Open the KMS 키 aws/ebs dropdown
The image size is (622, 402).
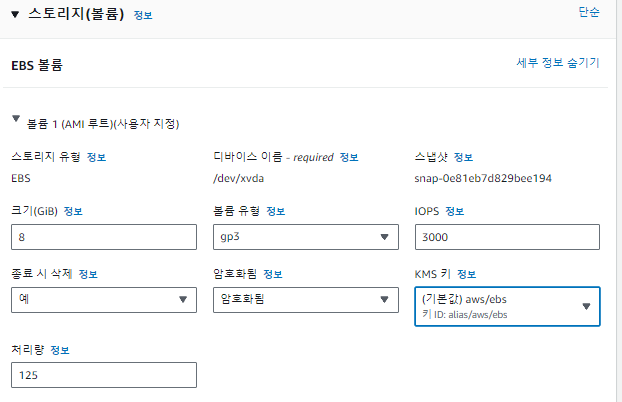tap(507, 306)
